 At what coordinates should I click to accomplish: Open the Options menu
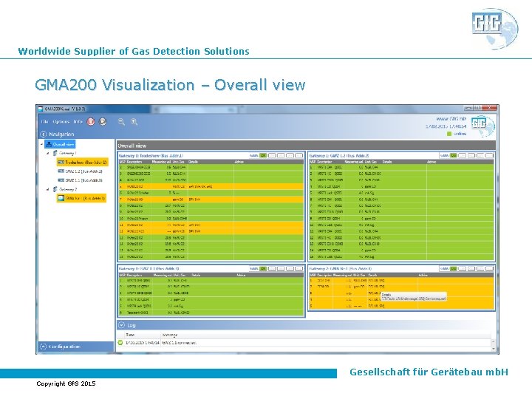click(61, 121)
